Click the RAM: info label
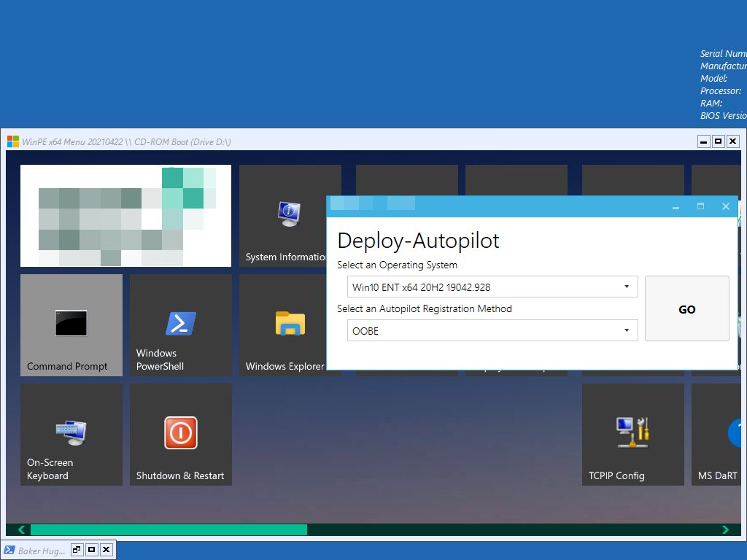 [711, 103]
